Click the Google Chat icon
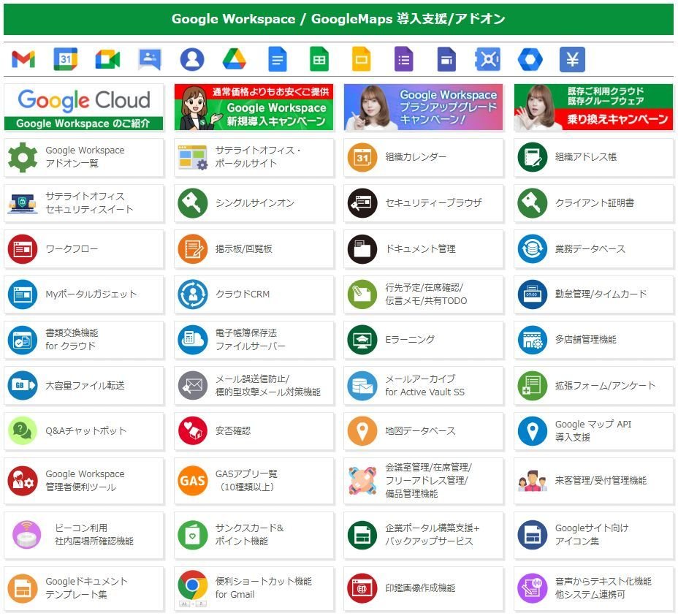678x616 pixels. tap(150, 59)
